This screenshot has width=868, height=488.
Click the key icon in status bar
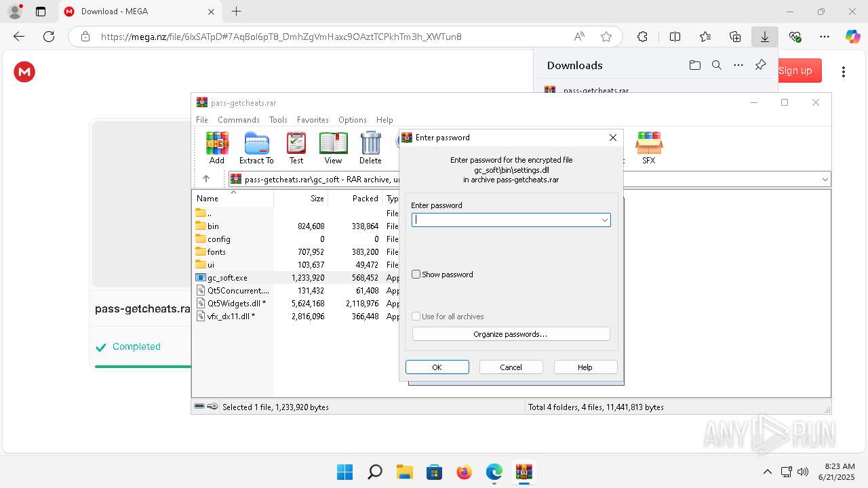[212, 407]
